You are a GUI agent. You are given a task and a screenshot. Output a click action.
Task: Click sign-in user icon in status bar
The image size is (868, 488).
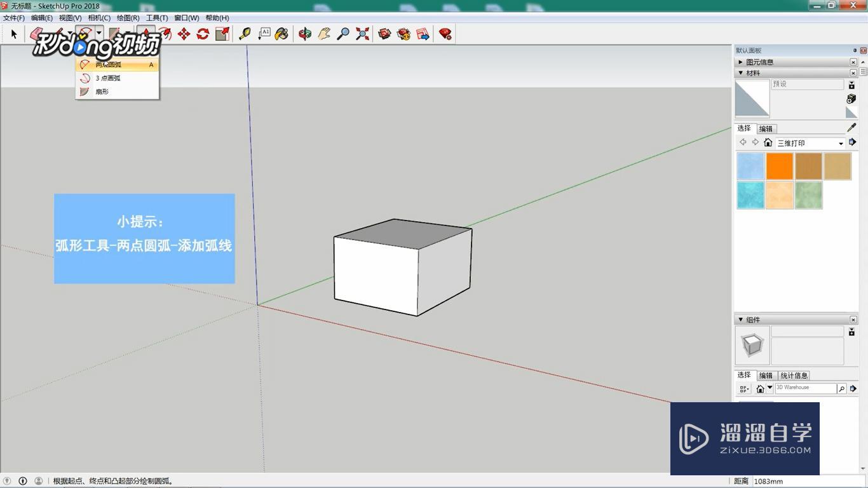[x=38, y=481]
